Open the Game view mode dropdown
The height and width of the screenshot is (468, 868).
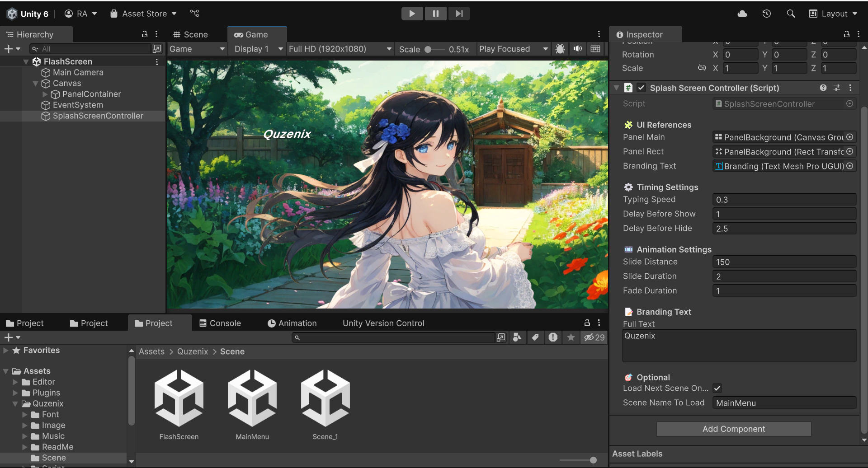pos(197,49)
